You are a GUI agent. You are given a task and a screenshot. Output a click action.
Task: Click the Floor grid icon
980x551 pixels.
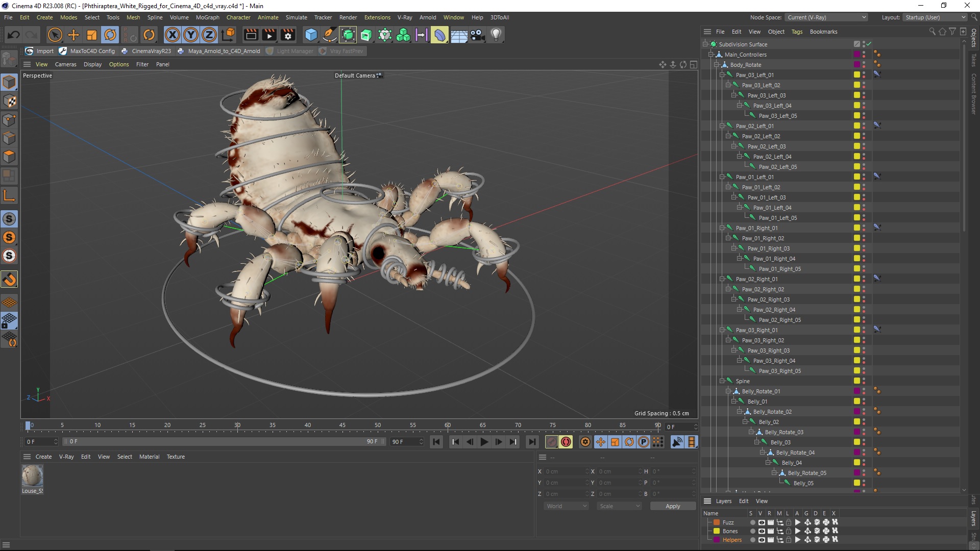(x=458, y=35)
